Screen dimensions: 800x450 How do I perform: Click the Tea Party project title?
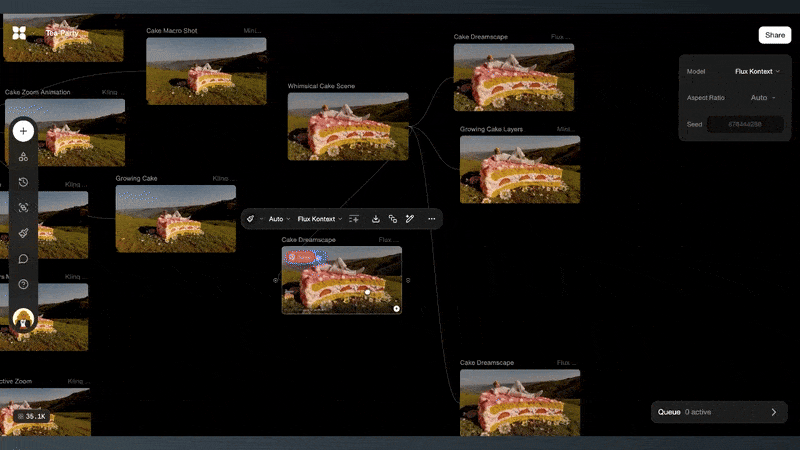[62, 33]
